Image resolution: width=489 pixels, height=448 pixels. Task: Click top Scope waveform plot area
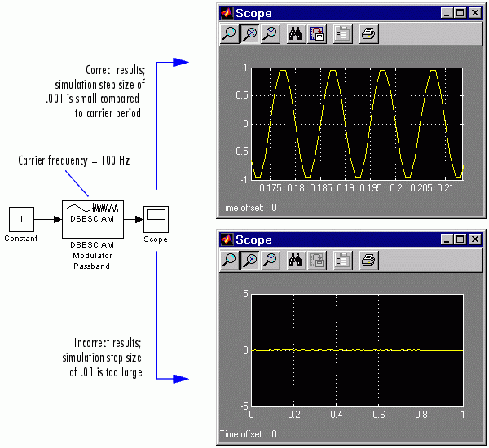tap(358, 124)
